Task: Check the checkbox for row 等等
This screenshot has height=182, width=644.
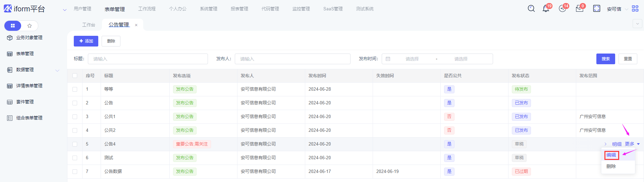Action: click(x=75, y=89)
